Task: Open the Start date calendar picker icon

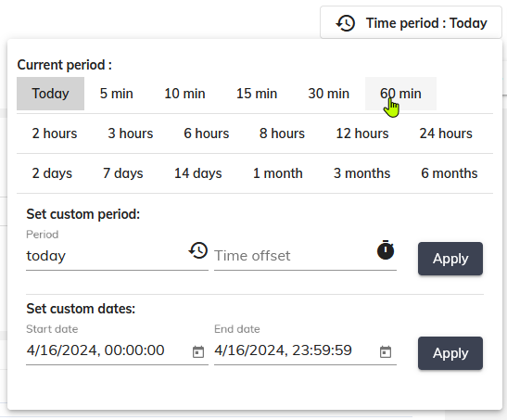Action: pyautogui.click(x=198, y=351)
